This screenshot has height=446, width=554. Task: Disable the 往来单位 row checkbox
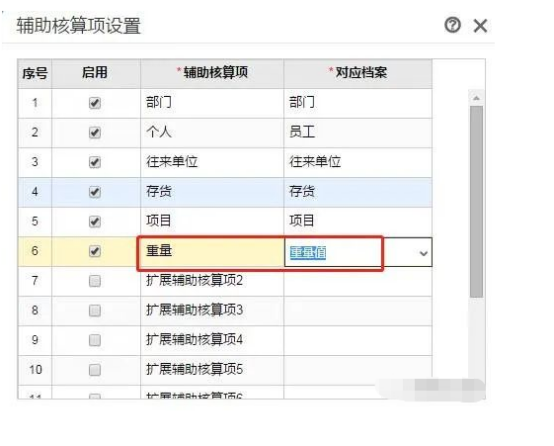[95, 163]
